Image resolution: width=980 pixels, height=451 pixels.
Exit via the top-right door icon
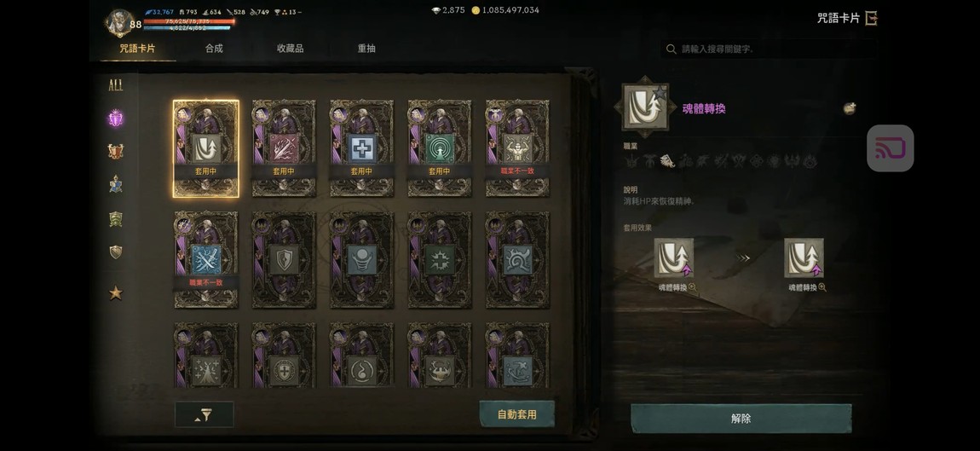point(871,18)
